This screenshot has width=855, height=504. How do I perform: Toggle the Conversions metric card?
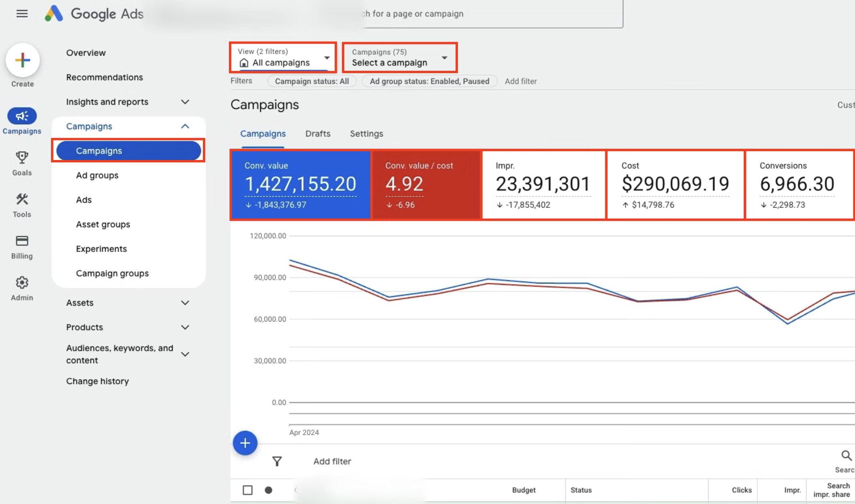click(x=799, y=185)
